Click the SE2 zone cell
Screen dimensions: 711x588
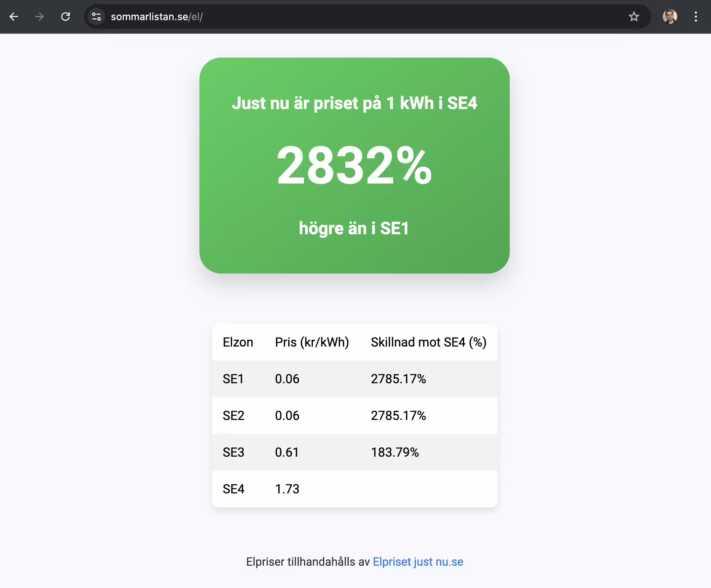234,416
